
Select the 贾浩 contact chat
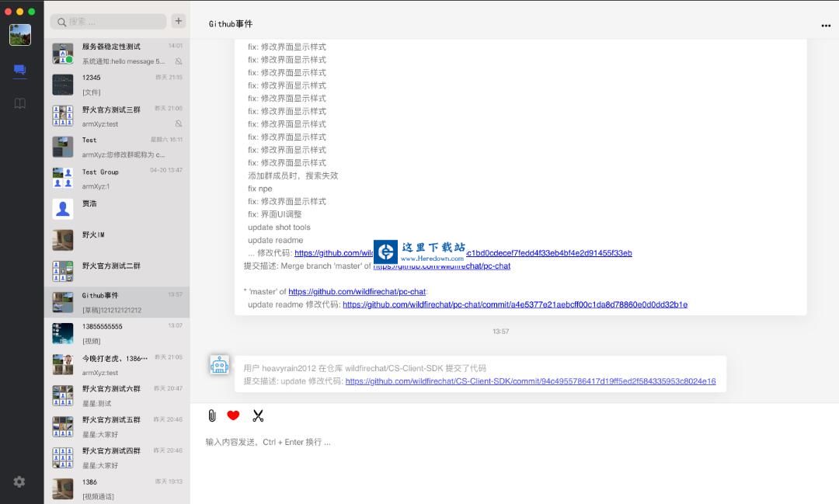click(117, 209)
